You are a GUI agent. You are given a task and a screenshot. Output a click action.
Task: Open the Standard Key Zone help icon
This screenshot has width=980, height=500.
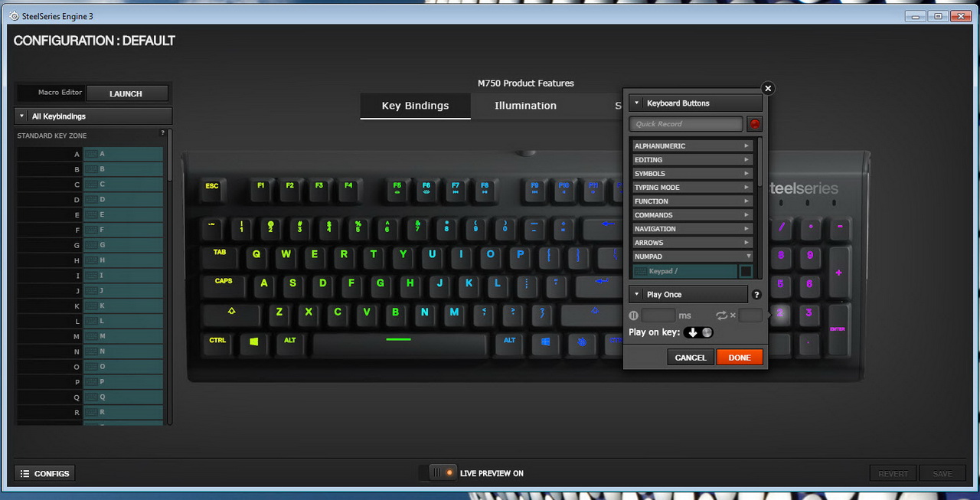[162, 133]
